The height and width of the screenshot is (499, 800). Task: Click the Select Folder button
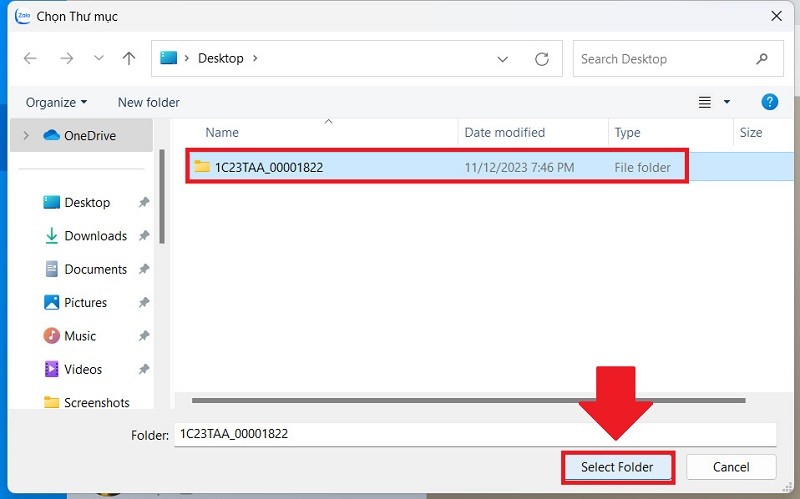pyautogui.click(x=616, y=467)
